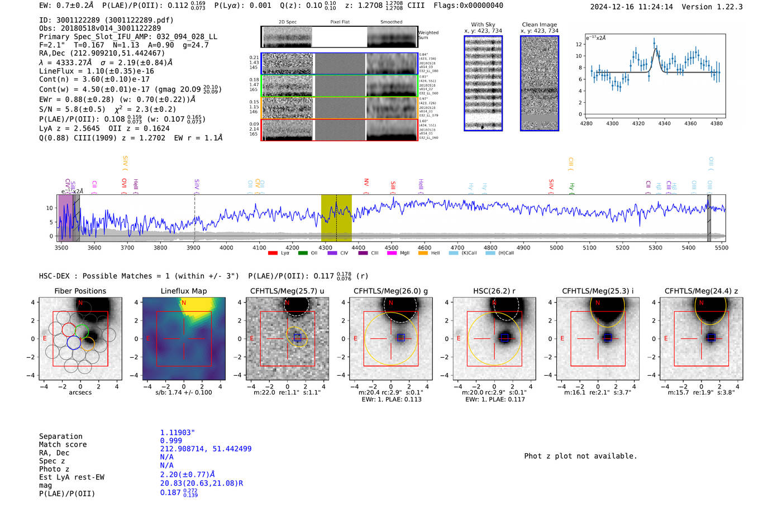Click the red Lyα legend swatch
The height and width of the screenshot is (532, 782).
coord(273,253)
